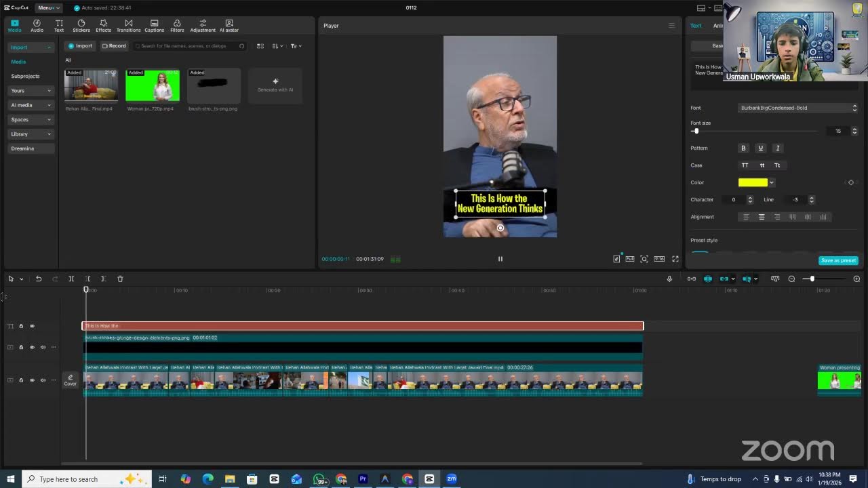This screenshot has height=488, width=868.
Task: Toggle underline pattern for text
Action: click(x=760, y=148)
